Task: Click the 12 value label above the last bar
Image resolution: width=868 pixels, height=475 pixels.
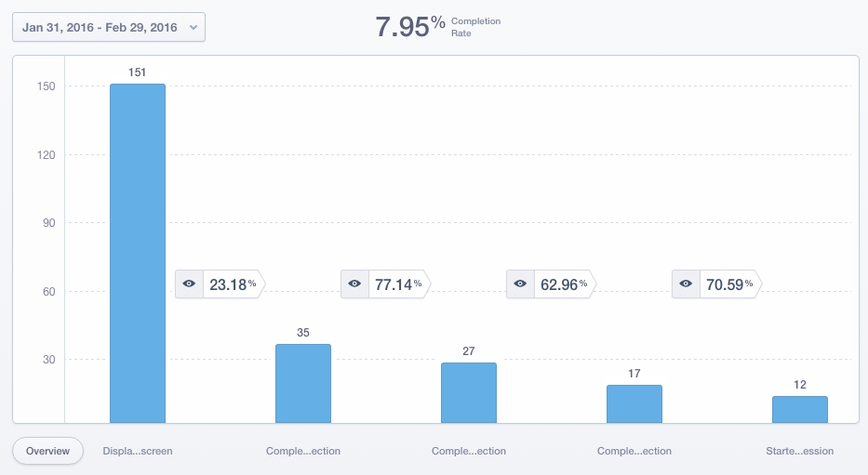Action: point(799,384)
